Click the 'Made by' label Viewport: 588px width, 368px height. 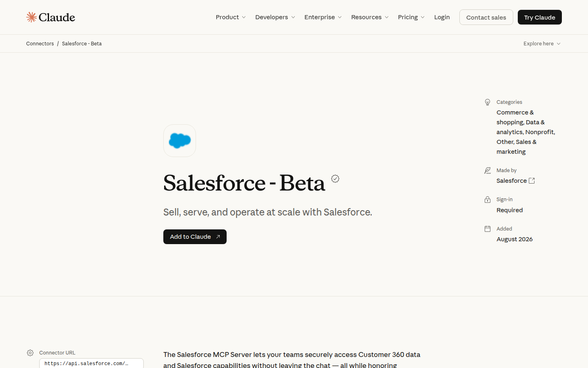tap(506, 171)
